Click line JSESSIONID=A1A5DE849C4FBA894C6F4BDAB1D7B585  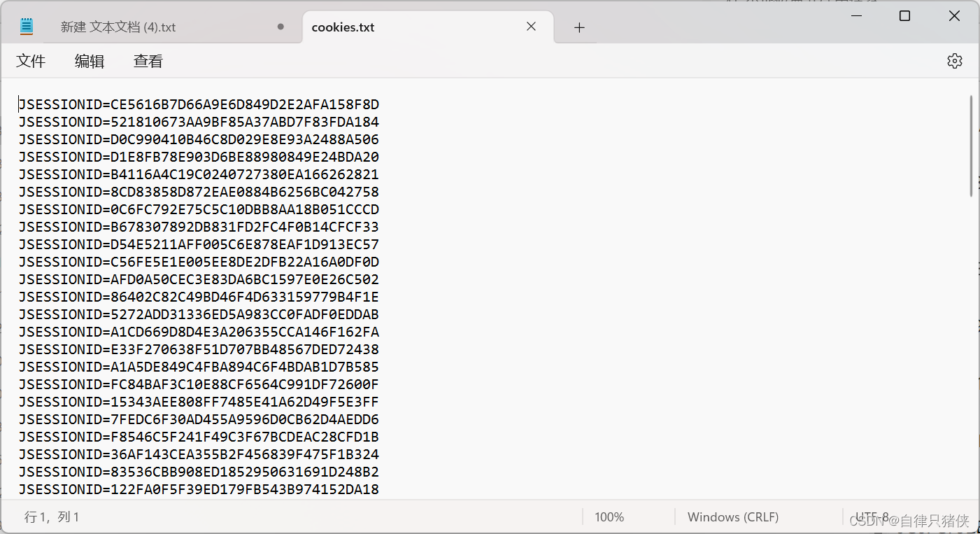[199, 367]
